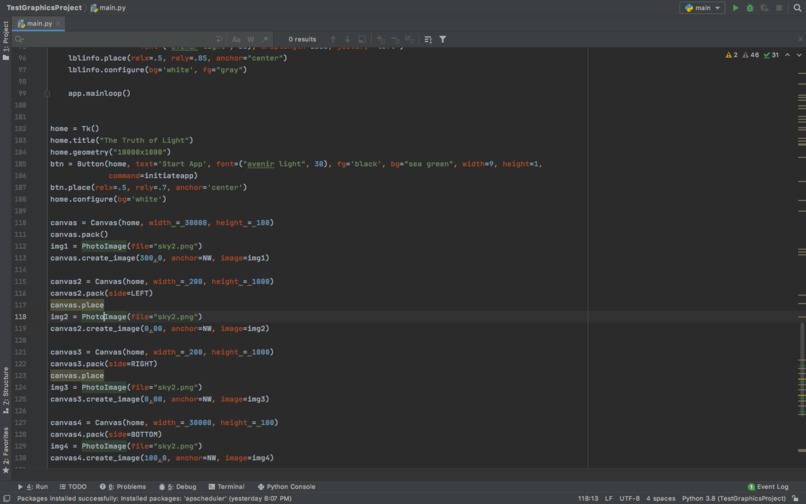
Task: Open the Project tool window sidebar tab
Action: pyautogui.click(x=6, y=40)
